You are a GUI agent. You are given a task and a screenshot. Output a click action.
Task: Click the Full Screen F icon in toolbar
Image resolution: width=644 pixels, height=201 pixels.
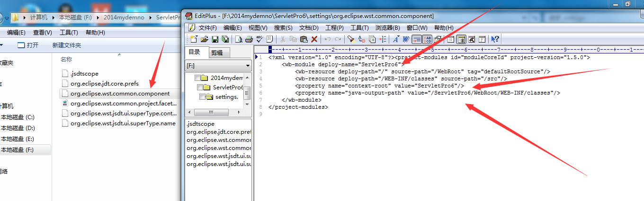[x=482, y=39]
